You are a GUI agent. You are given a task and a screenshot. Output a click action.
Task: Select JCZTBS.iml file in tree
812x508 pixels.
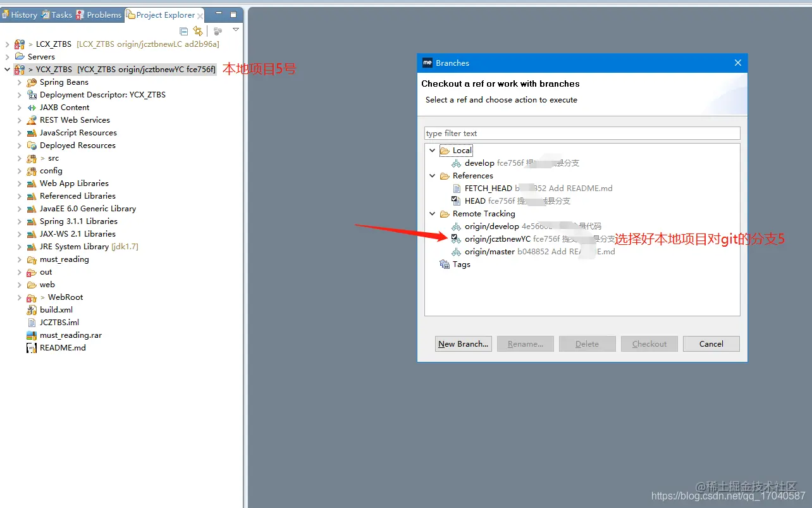click(x=59, y=323)
